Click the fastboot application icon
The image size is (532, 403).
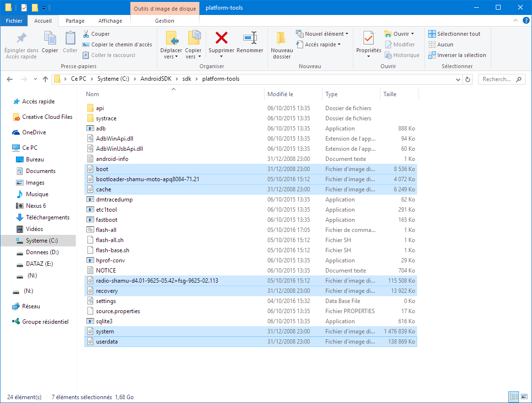[x=90, y=220]
